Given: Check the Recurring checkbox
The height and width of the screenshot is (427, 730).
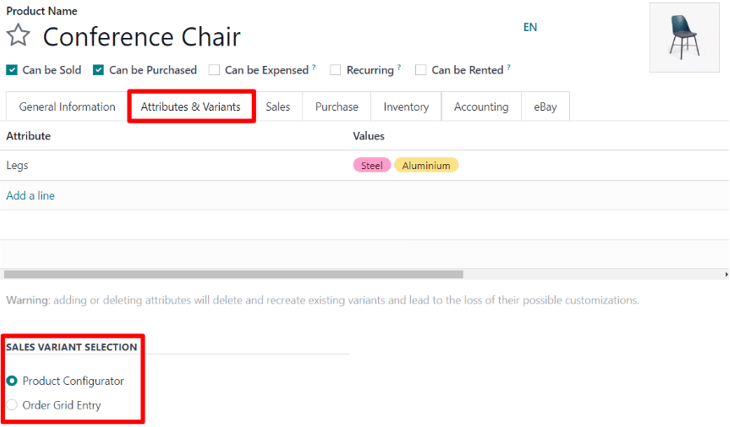Looking at the screenshot, I should point(337,70).
